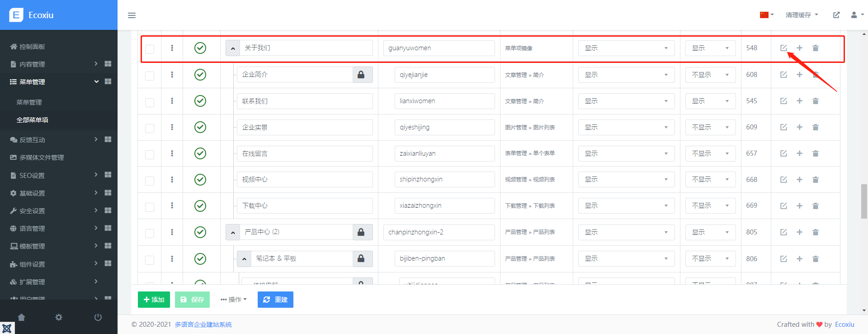Click the green 添加 button

pos(154,300)
